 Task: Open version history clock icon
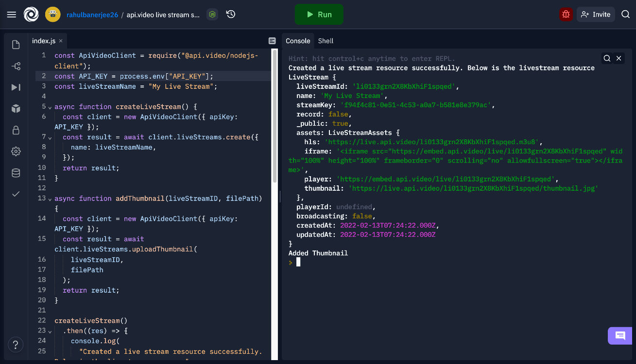[231, 15]
